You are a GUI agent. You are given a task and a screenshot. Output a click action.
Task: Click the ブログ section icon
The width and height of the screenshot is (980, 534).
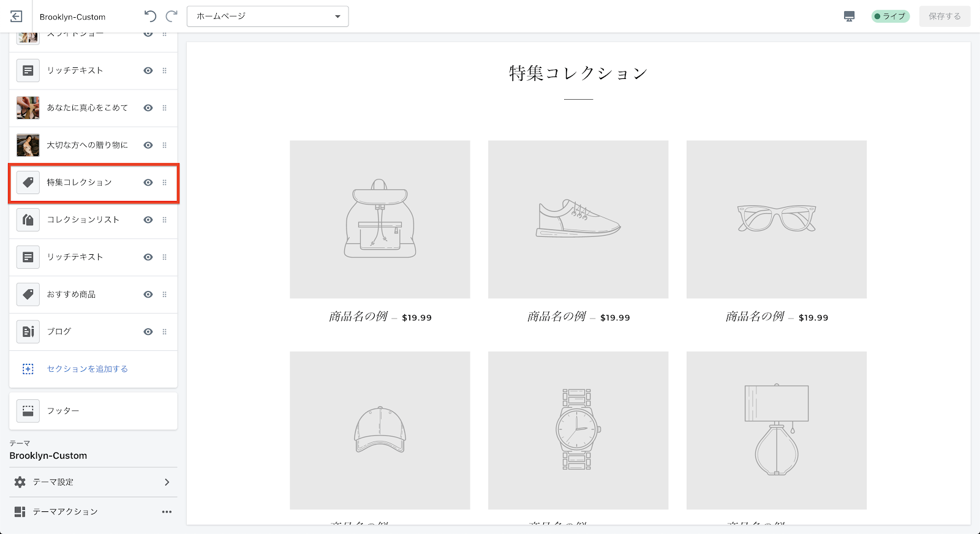pos(28,331)
